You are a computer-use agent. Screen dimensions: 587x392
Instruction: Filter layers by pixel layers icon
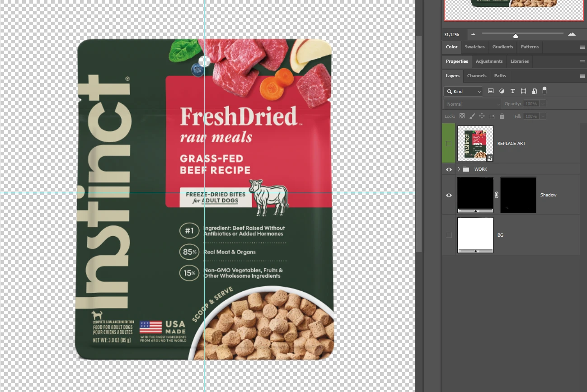pyautogui.click(x=491, y=91)
